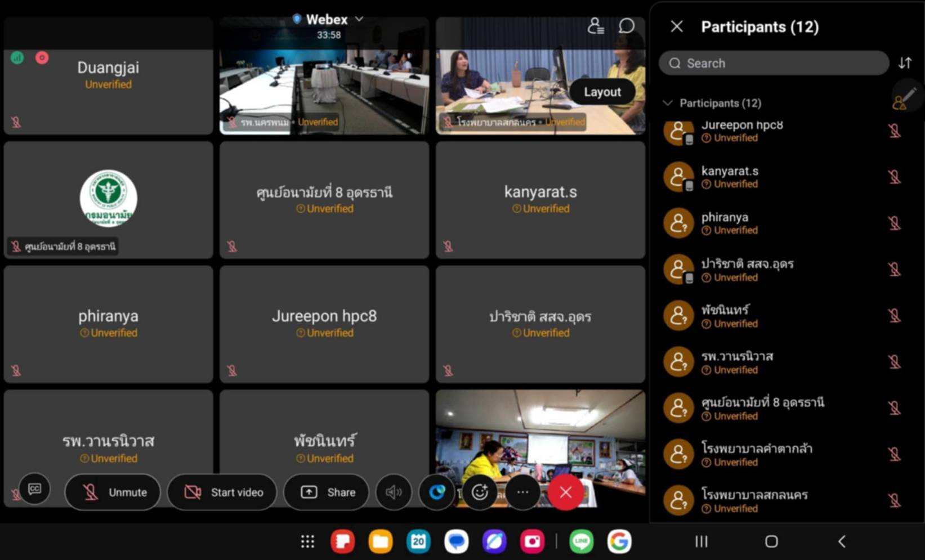Click the Share button

click(x=327, y=492)
